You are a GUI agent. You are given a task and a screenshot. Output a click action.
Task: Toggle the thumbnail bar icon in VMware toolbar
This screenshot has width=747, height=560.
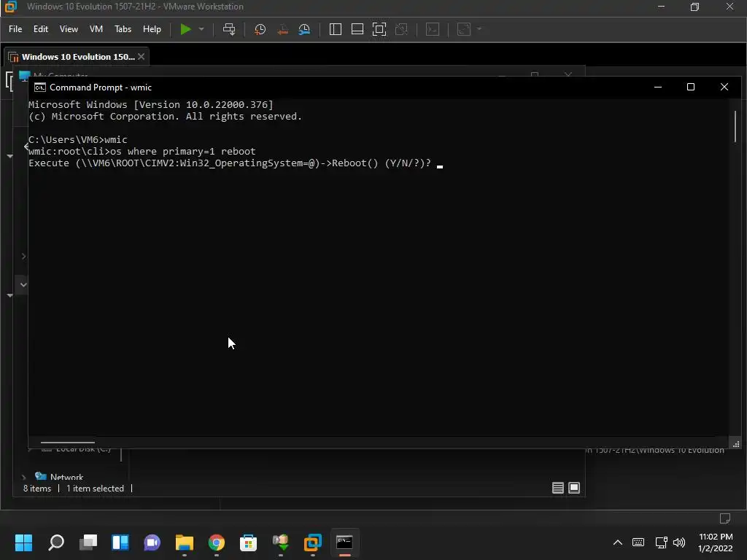[x=357, y=29]
